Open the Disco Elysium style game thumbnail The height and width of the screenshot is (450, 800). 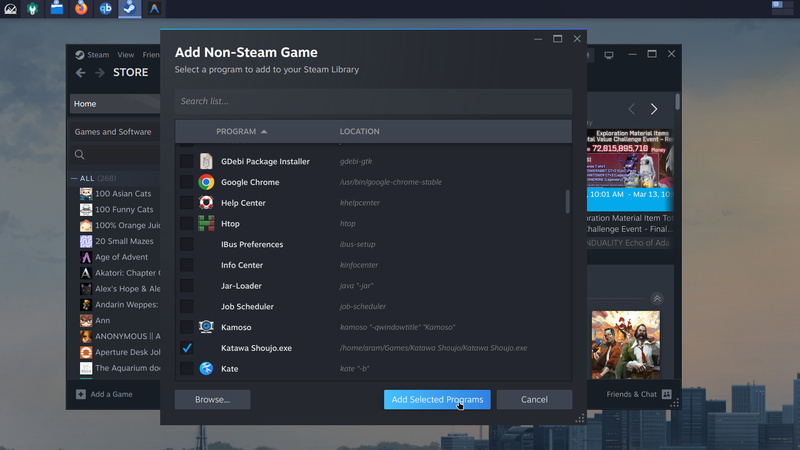[626, 345]
